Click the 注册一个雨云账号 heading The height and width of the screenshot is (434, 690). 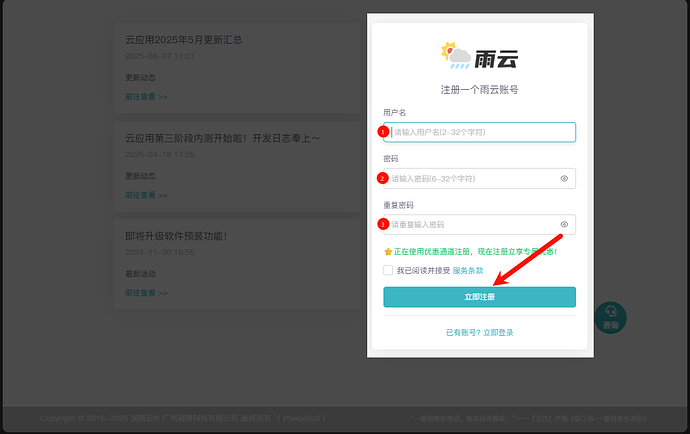pos(479,90)
